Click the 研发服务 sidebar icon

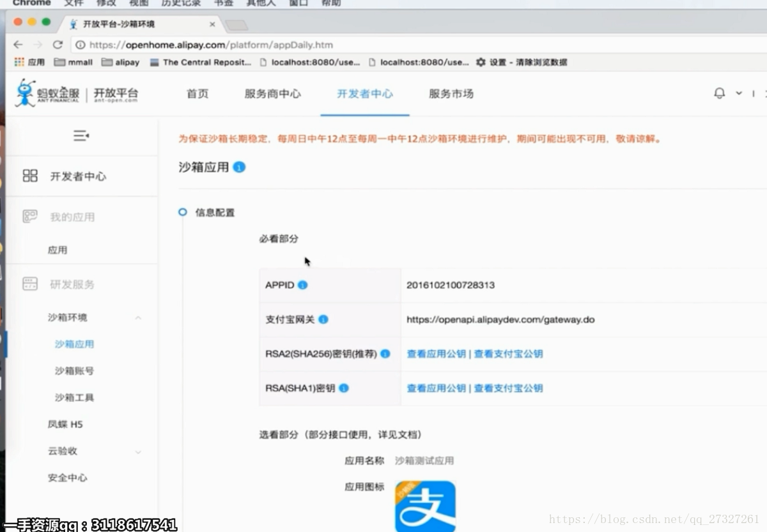[30, 284]
